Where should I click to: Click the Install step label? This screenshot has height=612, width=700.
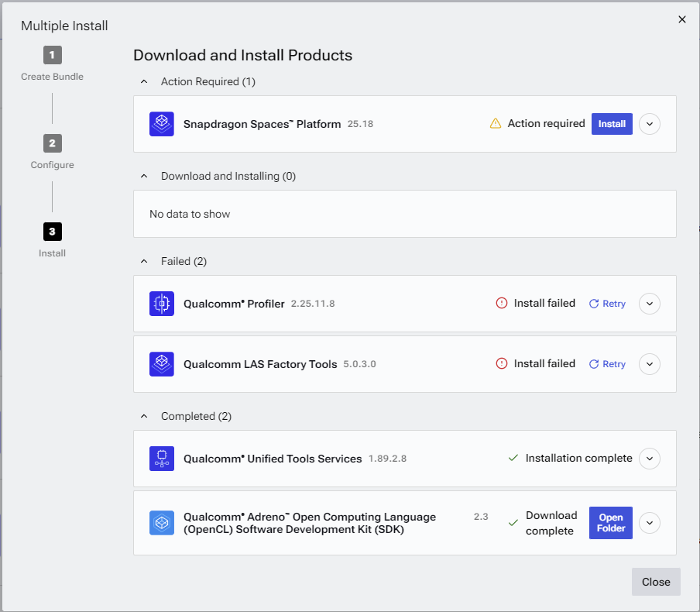pos(52,253)
